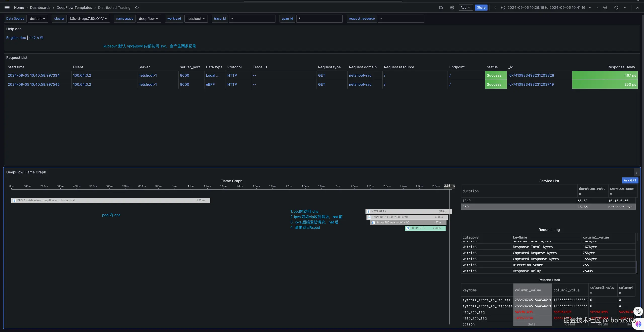The width and height of the screenshot is (644, 332).
Task: Open the time range picker
Action: pos(546,8)
